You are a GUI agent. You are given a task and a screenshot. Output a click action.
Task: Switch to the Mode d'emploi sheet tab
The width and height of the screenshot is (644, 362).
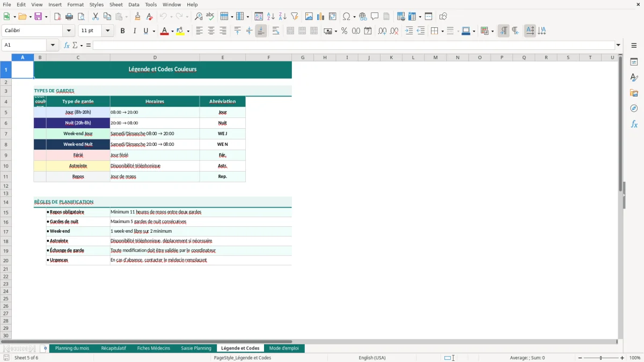tap(284, 348)
